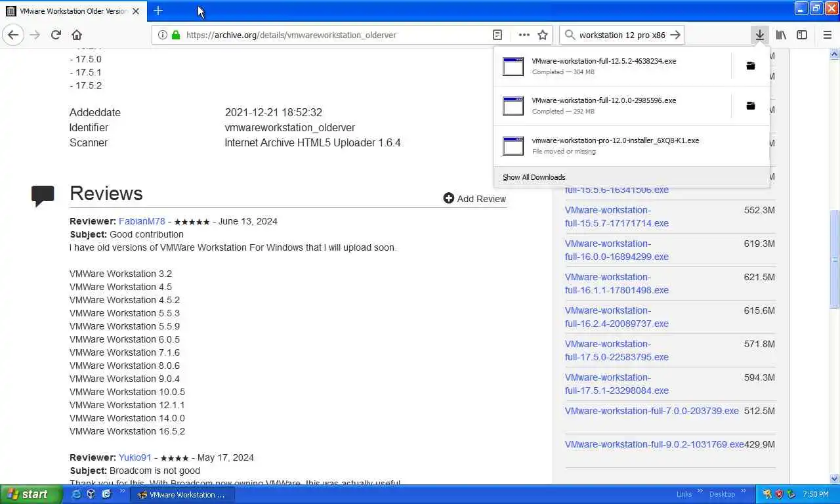
Task: Open a new tab with plus button
Action: pyautogui.click(x=158, y=10)
